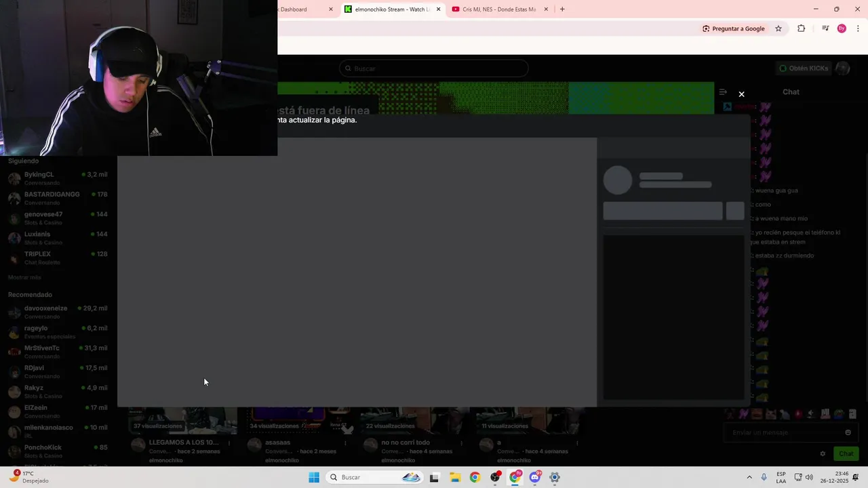Open davooxeneize recommended channel

tap(58, 312)
